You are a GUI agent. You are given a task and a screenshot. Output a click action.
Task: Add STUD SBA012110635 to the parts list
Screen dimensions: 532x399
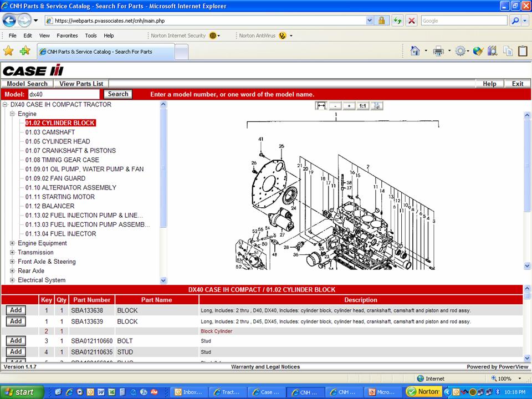click(x=16, y=352)
